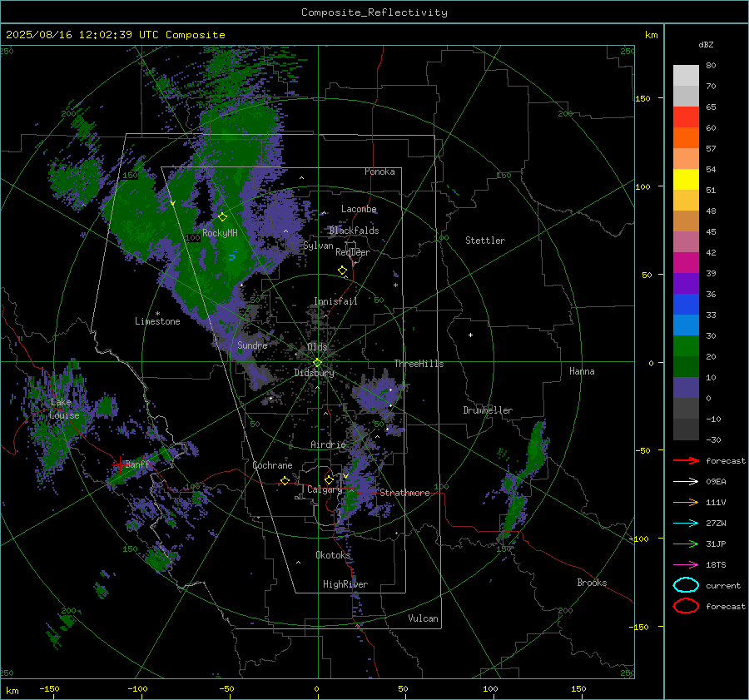Select the light green swatch between 20 and 30 dBZ

click(686, 346)
